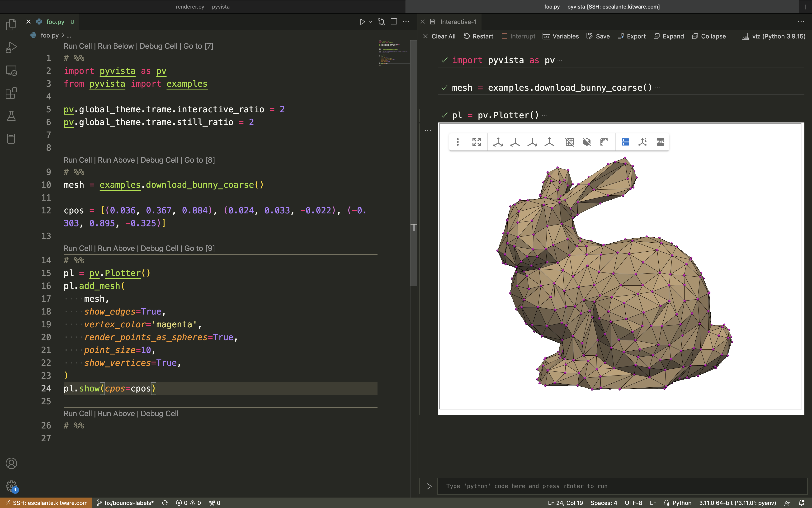Open more actions for the foo.py editor
This screenshot has height=508, width=812.
pos(406,22)
